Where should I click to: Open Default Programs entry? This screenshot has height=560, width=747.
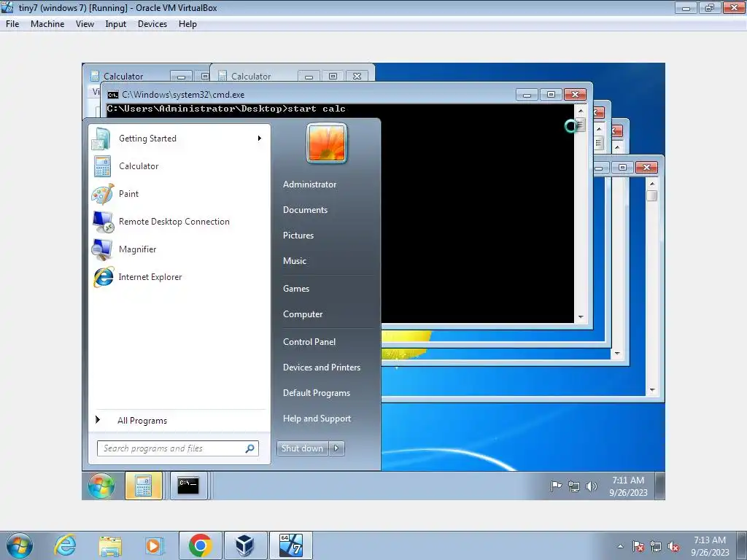tap(317, 393)
